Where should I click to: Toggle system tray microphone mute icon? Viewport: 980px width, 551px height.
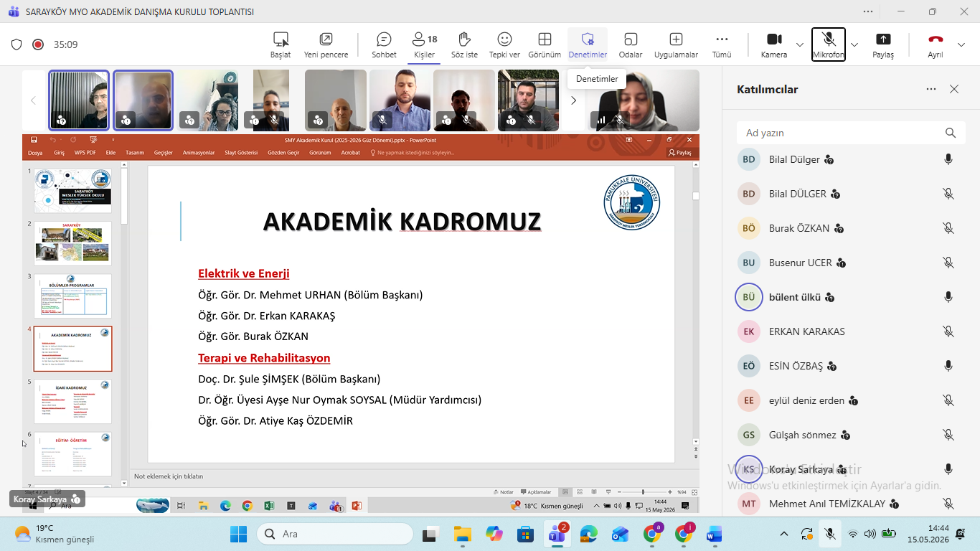point(830,534)
